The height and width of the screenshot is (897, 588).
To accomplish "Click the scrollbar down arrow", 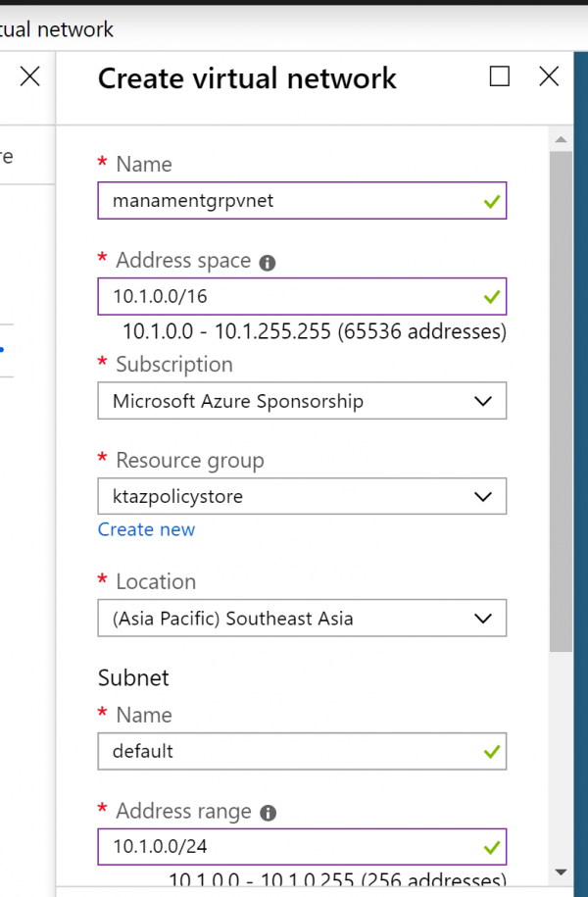I will [x=561, y=872].
